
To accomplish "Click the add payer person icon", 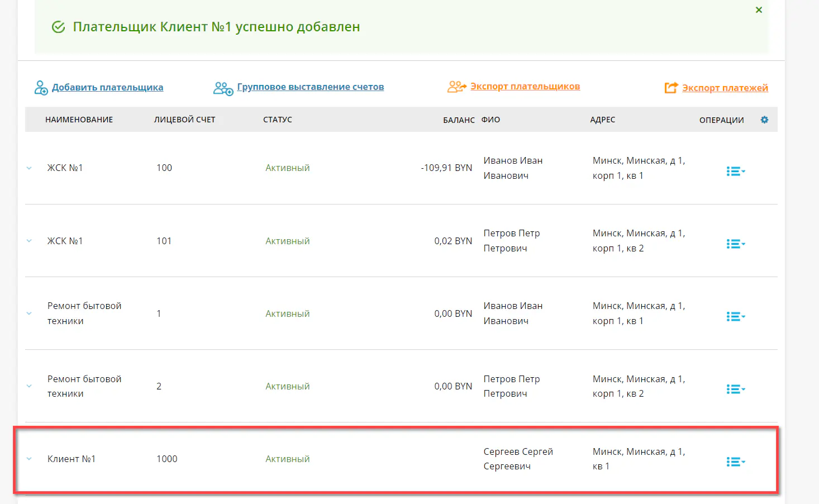I will (41, 88).
